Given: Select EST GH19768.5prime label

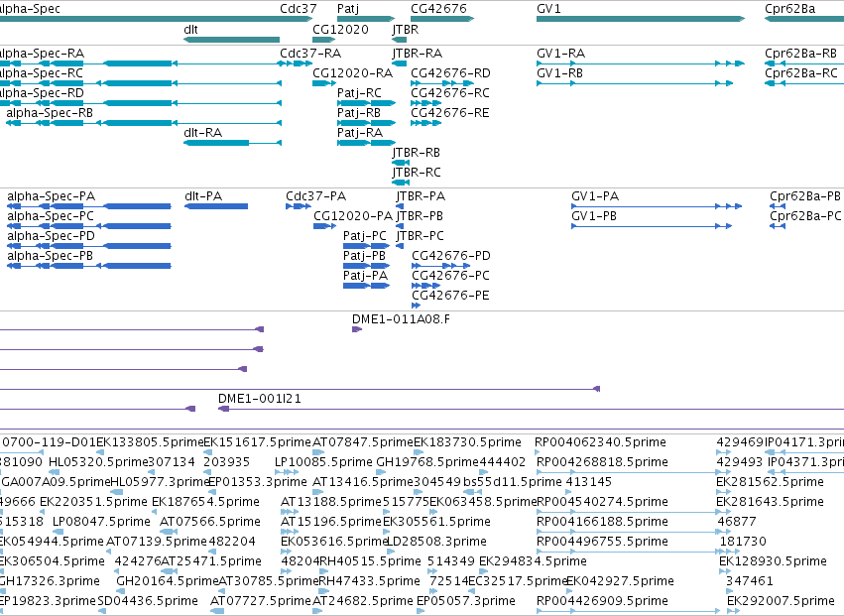Looking at the screenshot, I should 427,462.
